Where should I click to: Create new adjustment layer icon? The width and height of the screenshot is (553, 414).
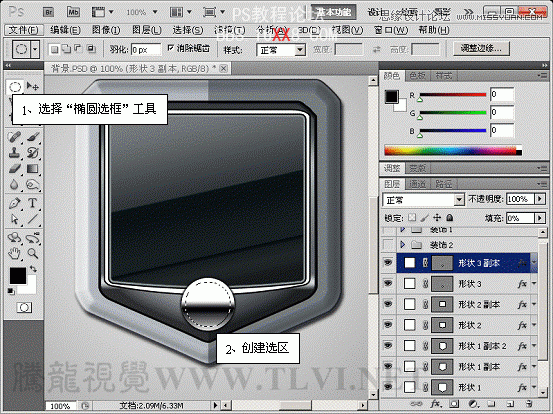tap(473, 403)
